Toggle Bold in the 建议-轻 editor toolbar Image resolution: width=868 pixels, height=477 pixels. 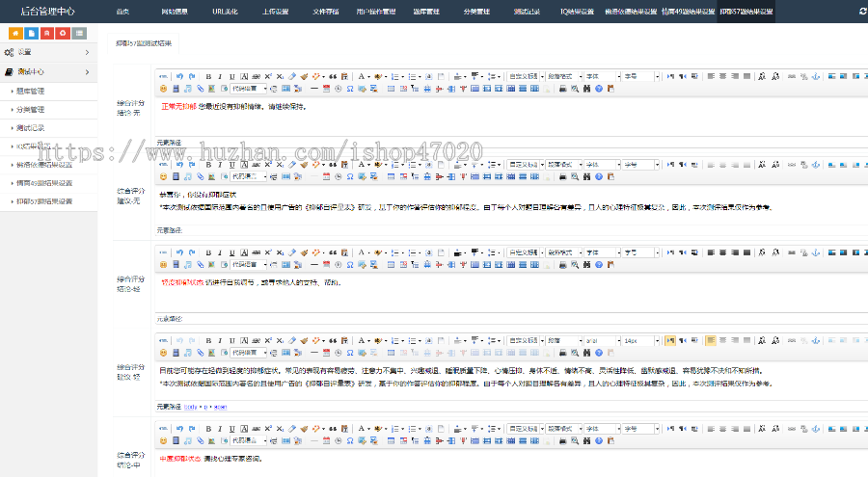pos(208,340)
